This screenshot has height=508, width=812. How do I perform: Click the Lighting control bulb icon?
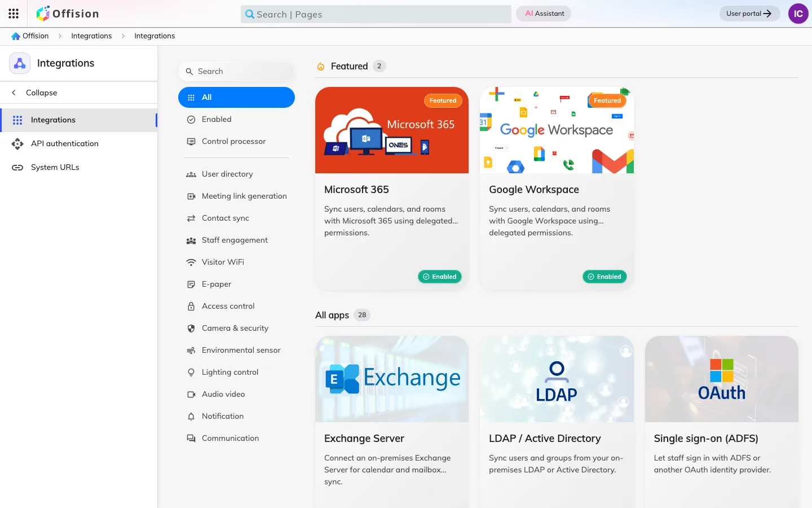click(191, 373)
